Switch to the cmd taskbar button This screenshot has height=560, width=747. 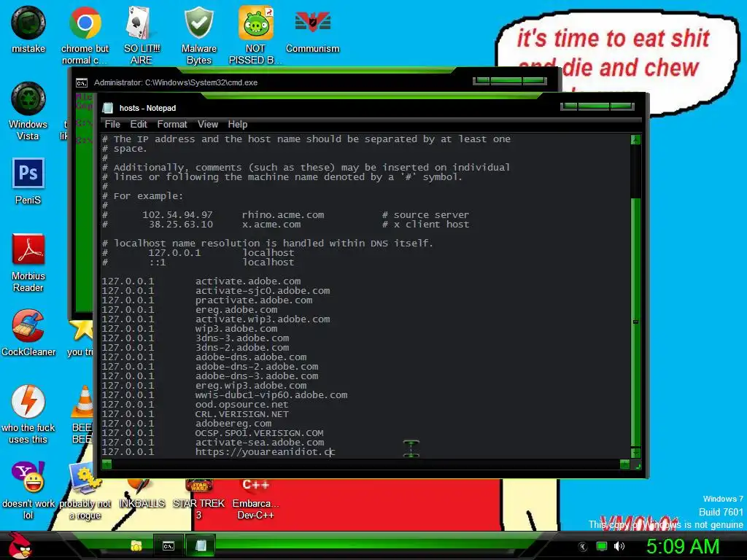[x=169, y=545]
